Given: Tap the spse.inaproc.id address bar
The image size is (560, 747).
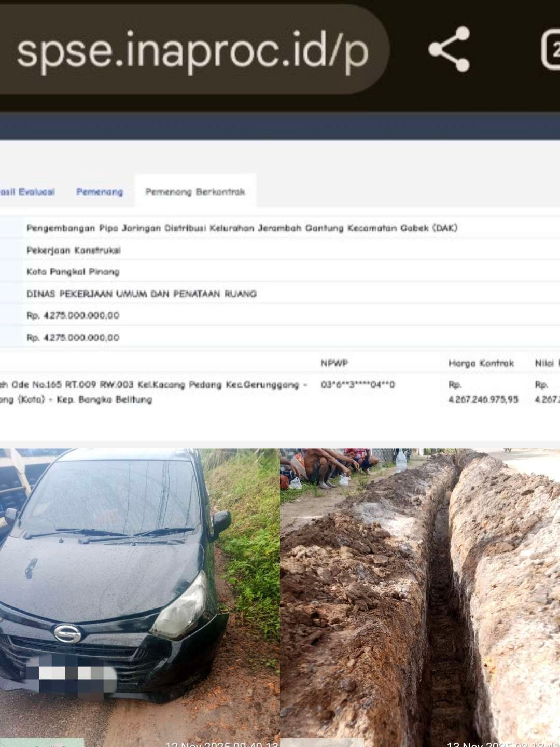Looking at the screenshot, I should [192, 51].
